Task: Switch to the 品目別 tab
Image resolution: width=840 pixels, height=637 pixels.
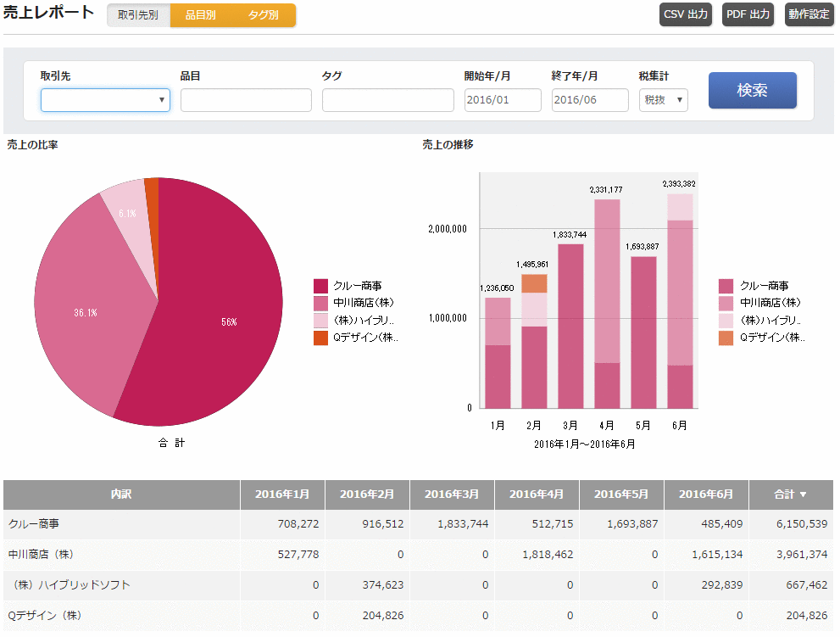Action: [x=200, y=15]
